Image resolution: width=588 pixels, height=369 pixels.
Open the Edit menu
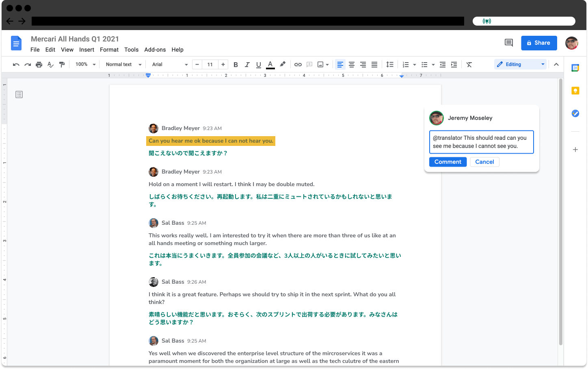[50, 50]
